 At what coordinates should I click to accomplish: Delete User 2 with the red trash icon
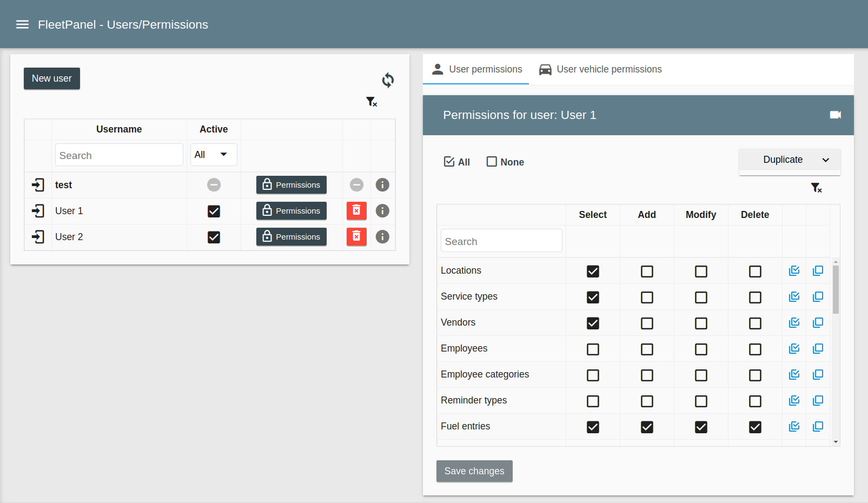tap(356, 237)
